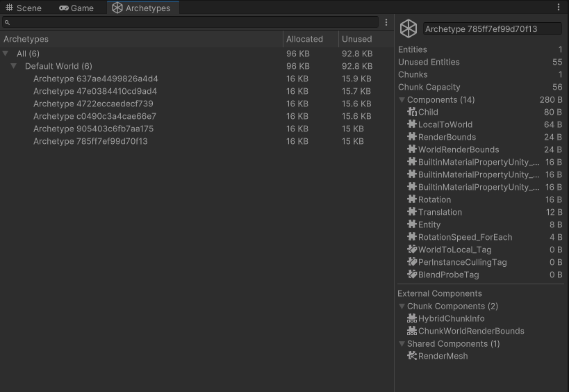
Task: Select Archetype 785ff7ef99d70f13 row
Action: pyautogui.click(x=197, y=141)
